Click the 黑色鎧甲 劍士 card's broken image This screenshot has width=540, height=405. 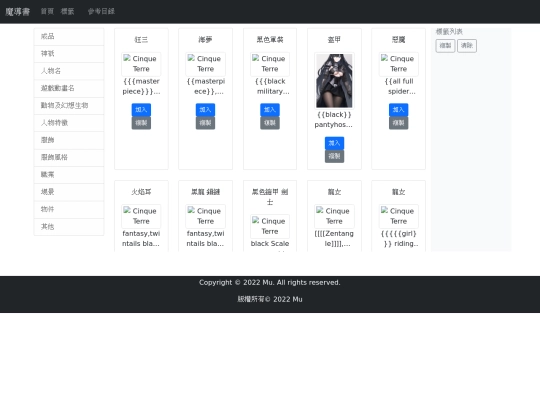coord(270,226)
